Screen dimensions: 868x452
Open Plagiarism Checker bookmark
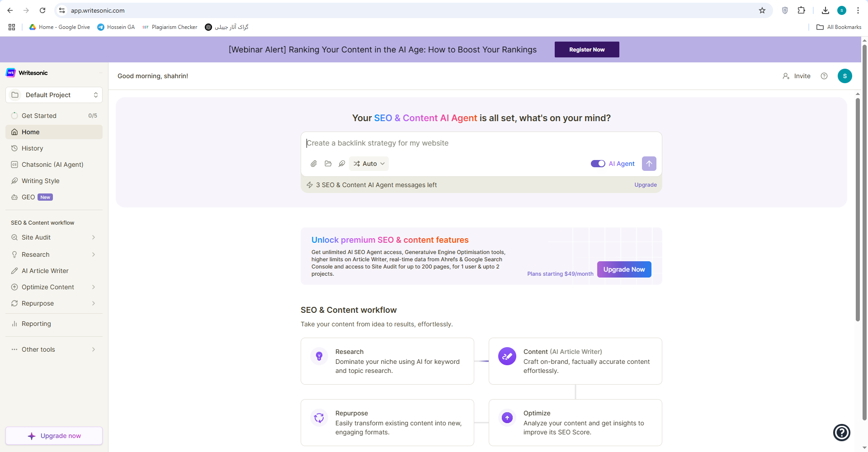pos(170,27)
